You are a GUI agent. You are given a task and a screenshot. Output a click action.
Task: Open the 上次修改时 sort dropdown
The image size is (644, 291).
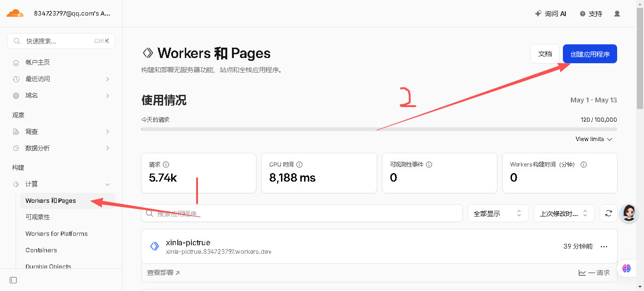point(564,213)
